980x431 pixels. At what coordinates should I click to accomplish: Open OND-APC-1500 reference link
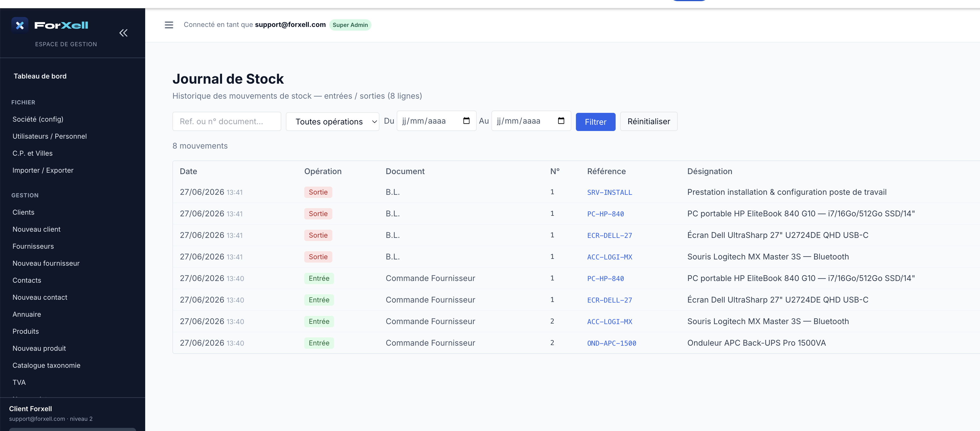coord(611,343)
